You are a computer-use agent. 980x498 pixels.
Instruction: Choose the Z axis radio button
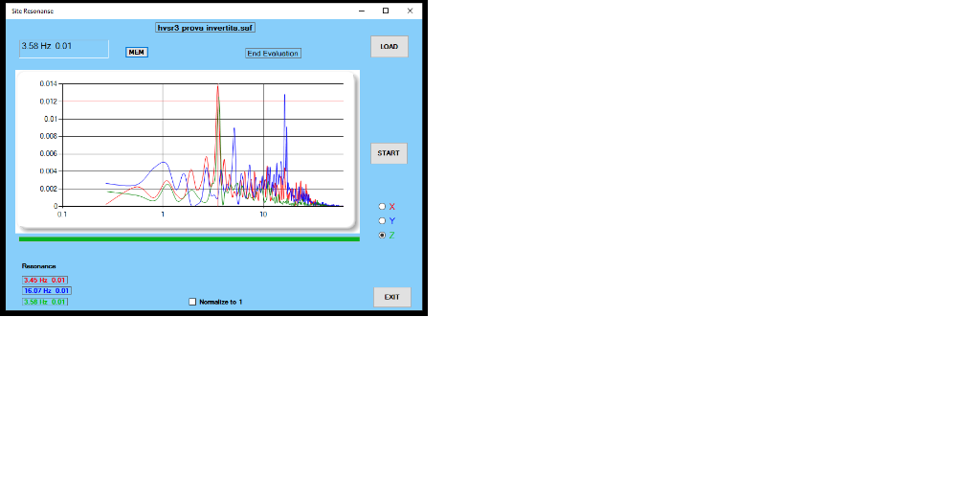click(x=383, y=235)
